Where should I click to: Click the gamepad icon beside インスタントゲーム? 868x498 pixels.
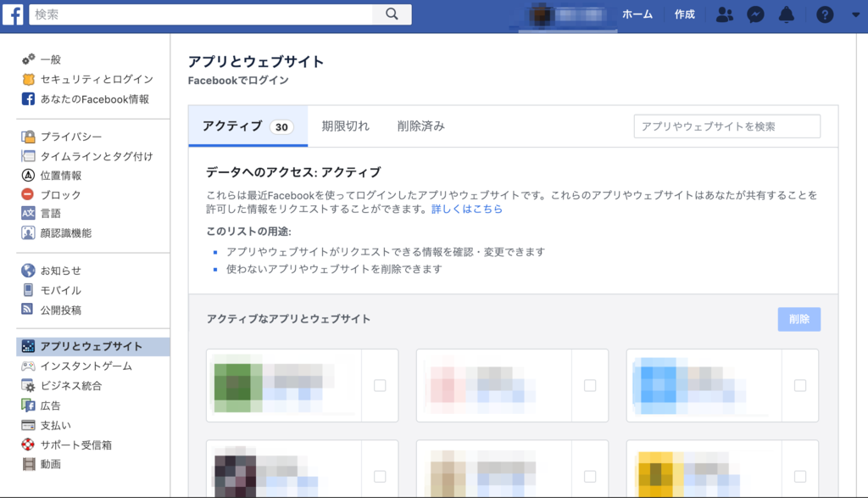pos(28,367)
